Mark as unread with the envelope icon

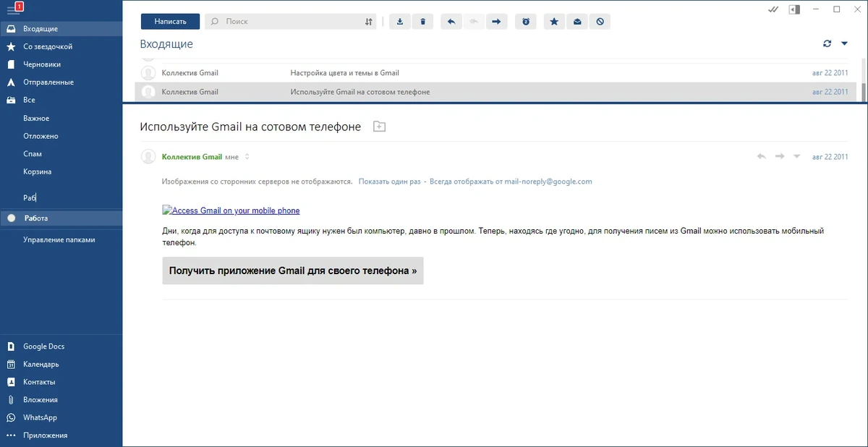coord(577,22)
